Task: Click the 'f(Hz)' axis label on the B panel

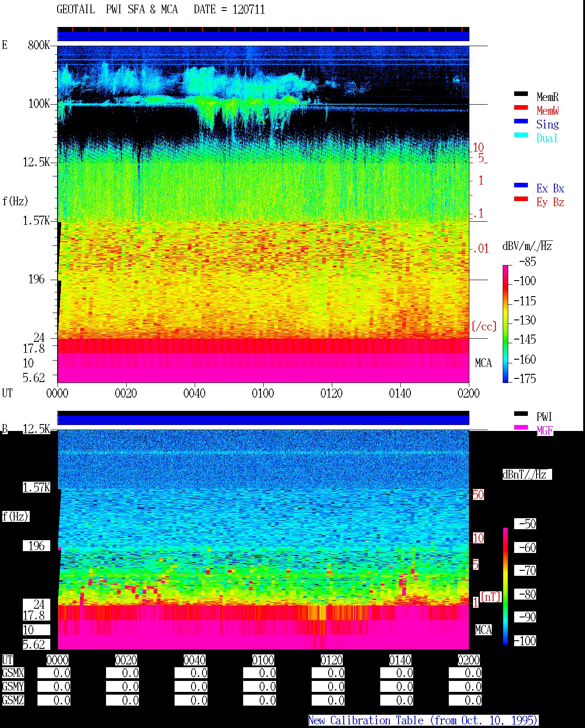Action: pos(15,517)
